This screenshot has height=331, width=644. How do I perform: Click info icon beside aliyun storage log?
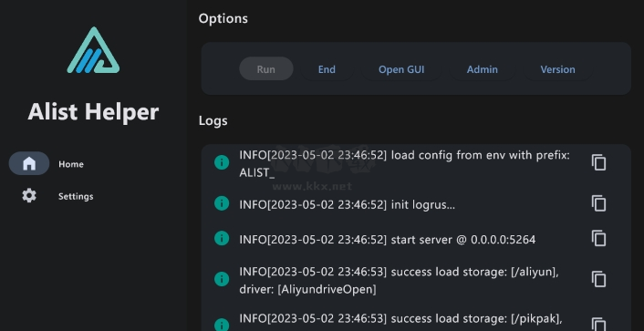[x=222, y=279]
